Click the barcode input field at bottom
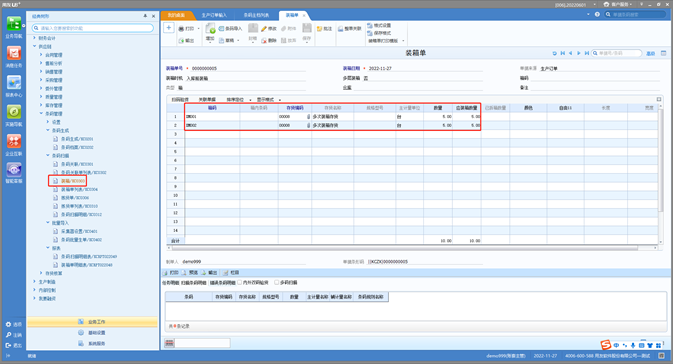Viewport: 673px width, 364px height. (203, 343)
